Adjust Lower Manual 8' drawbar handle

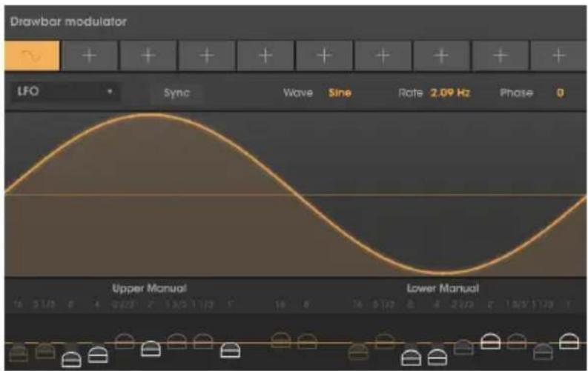click(411, 358)
